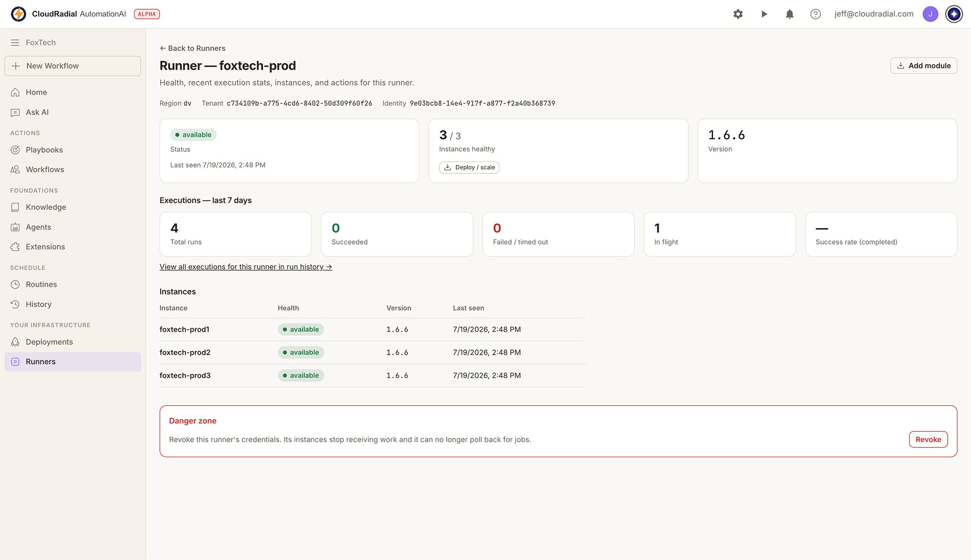Click the Last seen column header
Viewport: 971px width, 560px height.
click(469, 308)
